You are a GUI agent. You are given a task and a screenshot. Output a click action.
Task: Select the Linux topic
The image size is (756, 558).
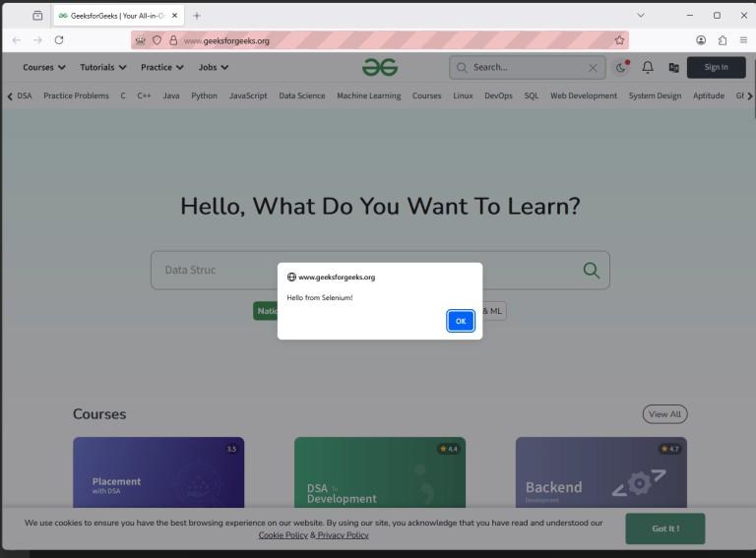click(463, 95)
